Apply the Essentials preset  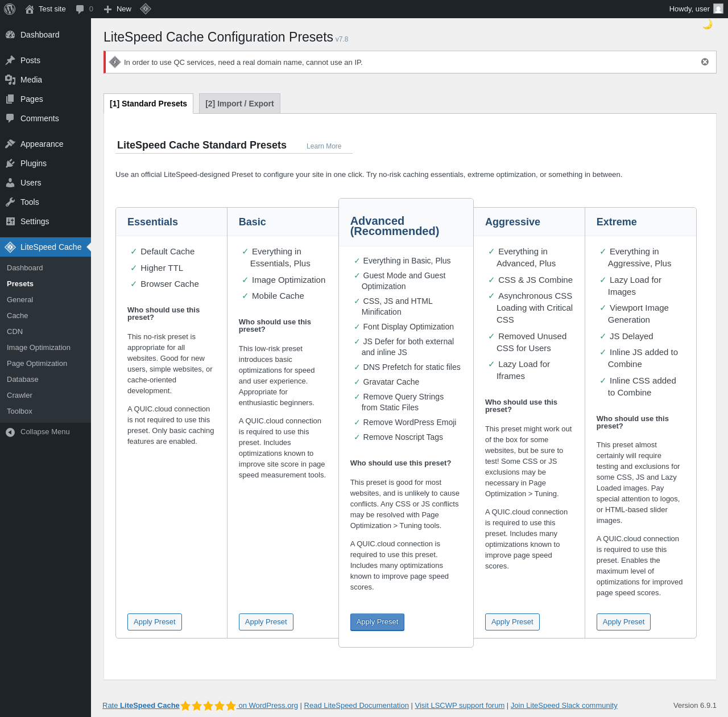[x=155, y=622]
